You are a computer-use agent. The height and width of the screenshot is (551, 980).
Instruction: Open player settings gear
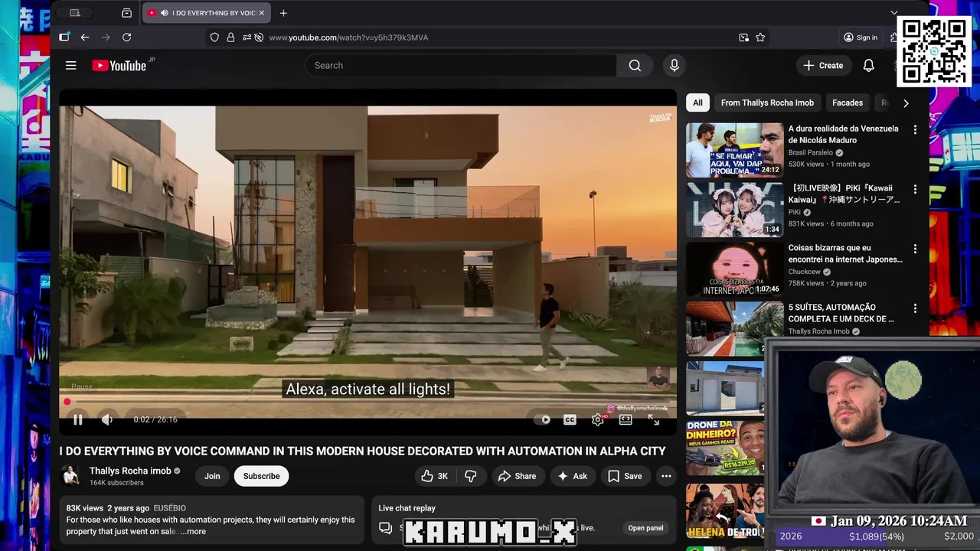pos(597,419)
